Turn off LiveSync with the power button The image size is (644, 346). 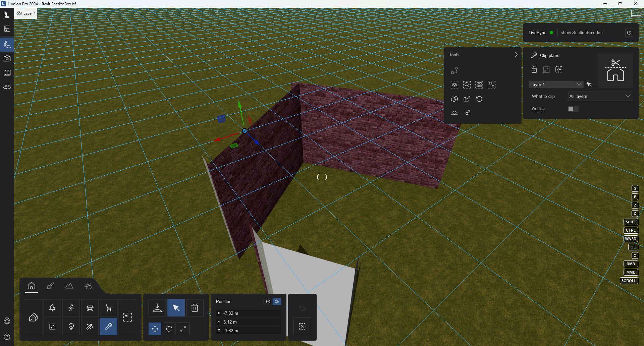pos(629,33)
